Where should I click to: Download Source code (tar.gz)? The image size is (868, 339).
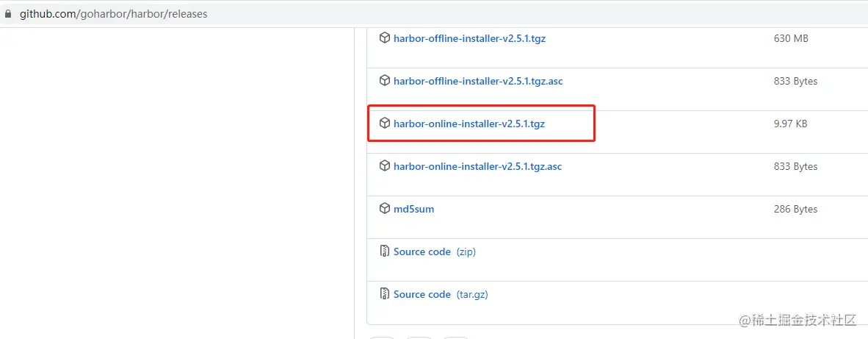coord(441,294)
